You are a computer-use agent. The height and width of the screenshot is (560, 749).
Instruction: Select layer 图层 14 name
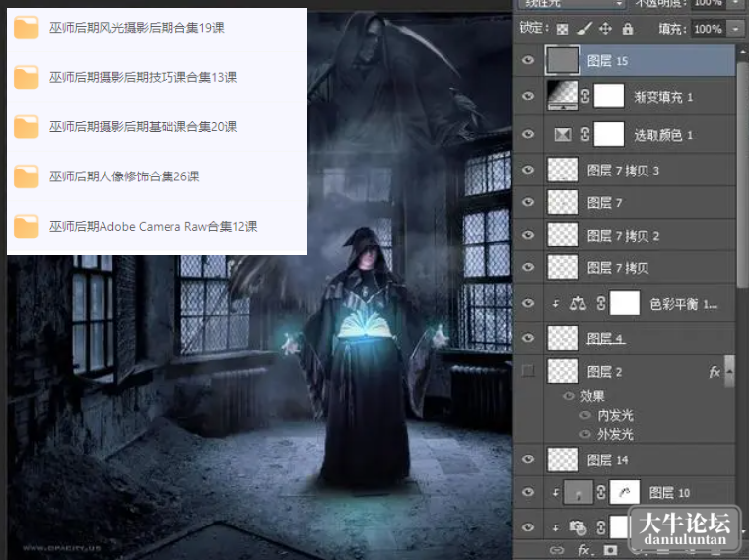pyautogui.click(x=607, y=460)
